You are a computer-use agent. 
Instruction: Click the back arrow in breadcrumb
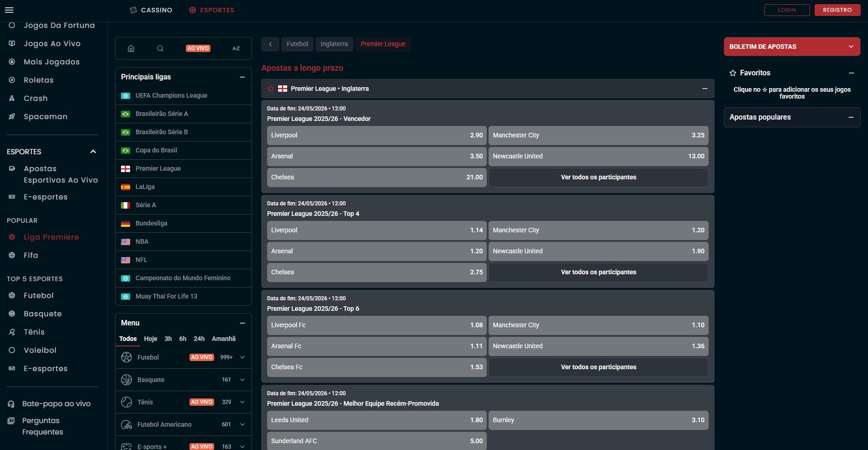(x=270, y=44)
